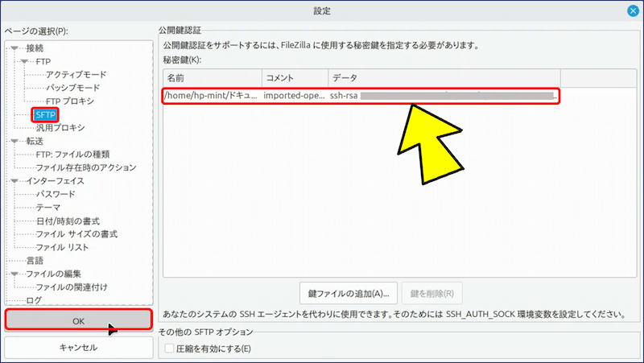Open ファイル存在時のアクション page

click(86, 167)
